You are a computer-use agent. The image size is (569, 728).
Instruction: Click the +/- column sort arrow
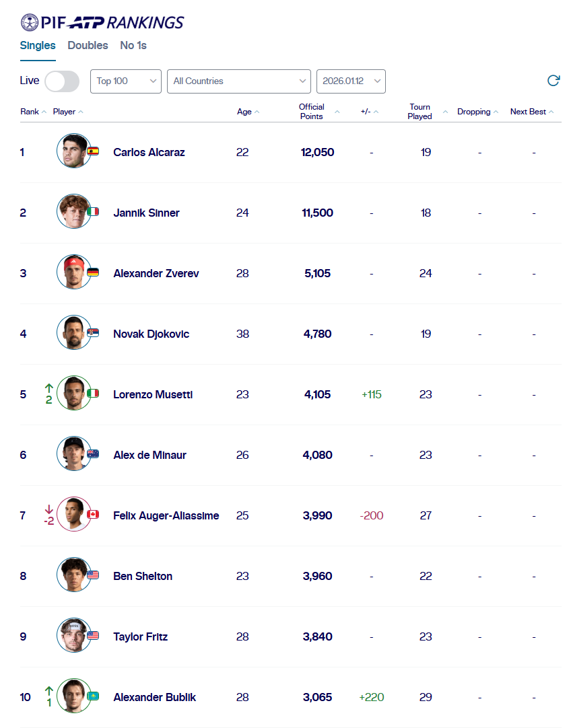(376, 112)
